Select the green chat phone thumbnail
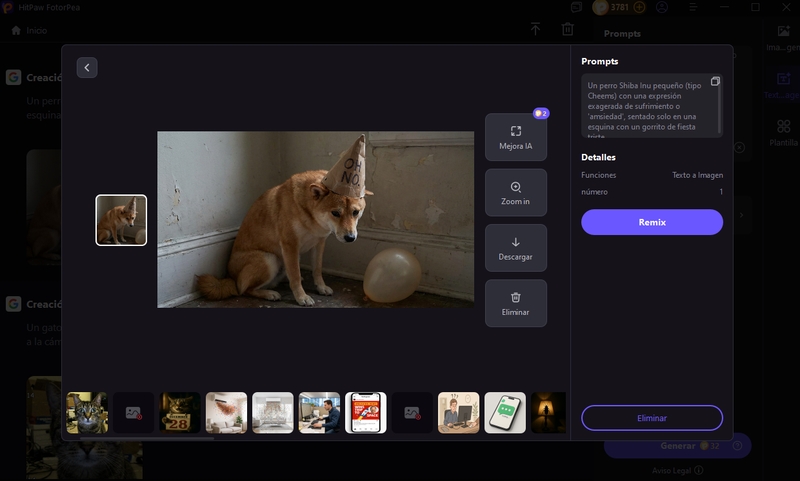 pos(505,412)
